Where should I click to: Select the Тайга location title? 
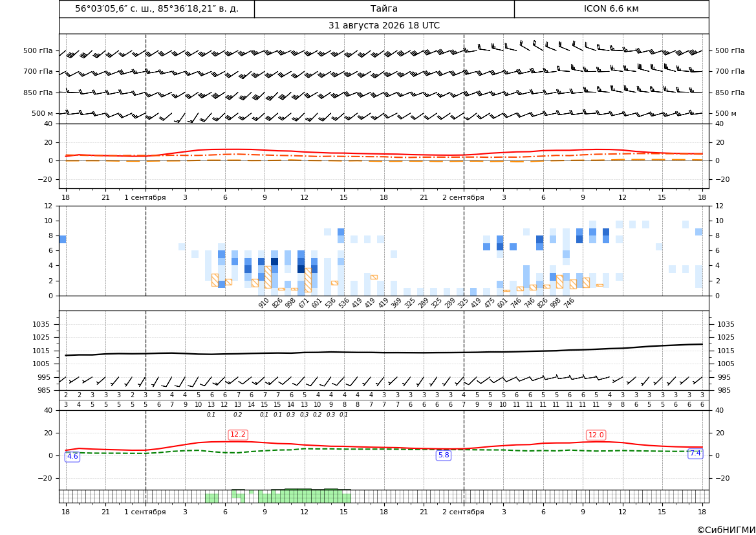(384, 8)
